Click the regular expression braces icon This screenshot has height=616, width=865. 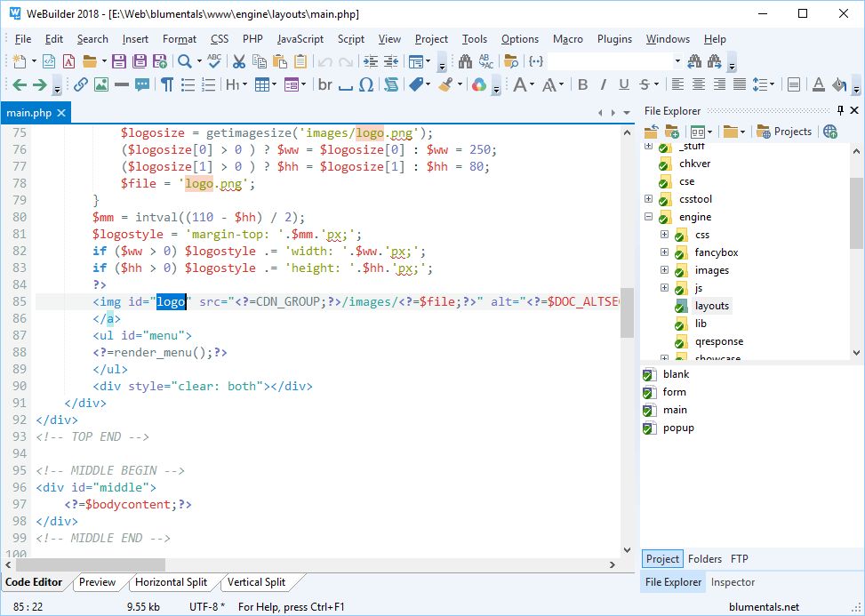[536, 61]
